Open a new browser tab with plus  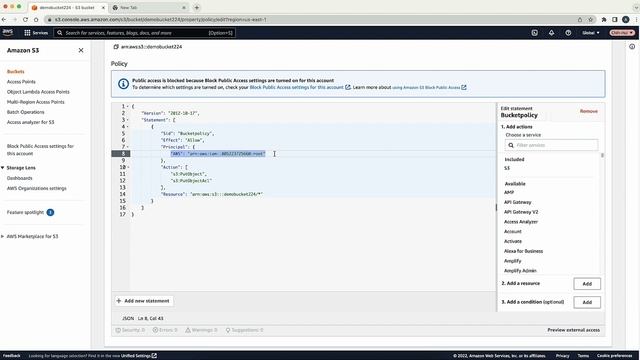(197, 7)
